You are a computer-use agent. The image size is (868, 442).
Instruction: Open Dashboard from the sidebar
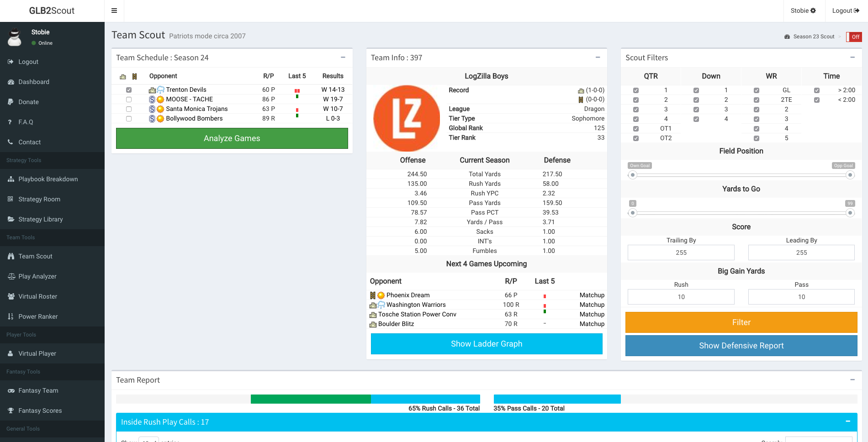coord(34,82)
